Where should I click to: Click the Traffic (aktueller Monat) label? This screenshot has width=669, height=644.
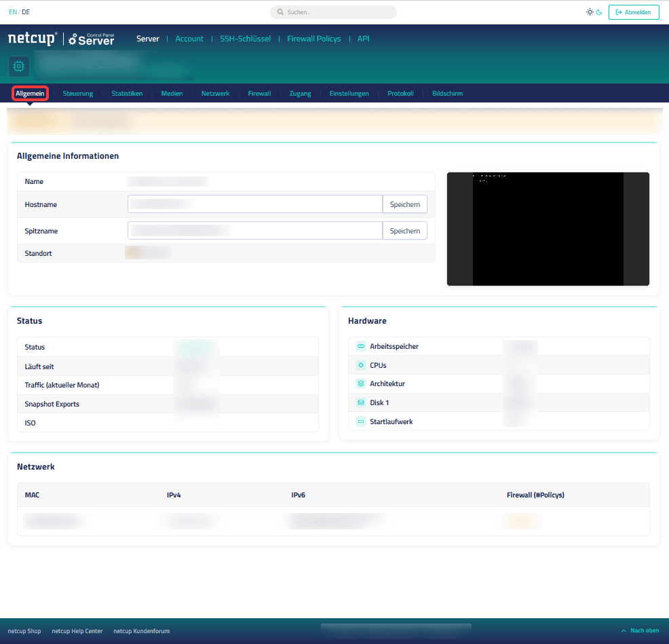tap(62, 385)
